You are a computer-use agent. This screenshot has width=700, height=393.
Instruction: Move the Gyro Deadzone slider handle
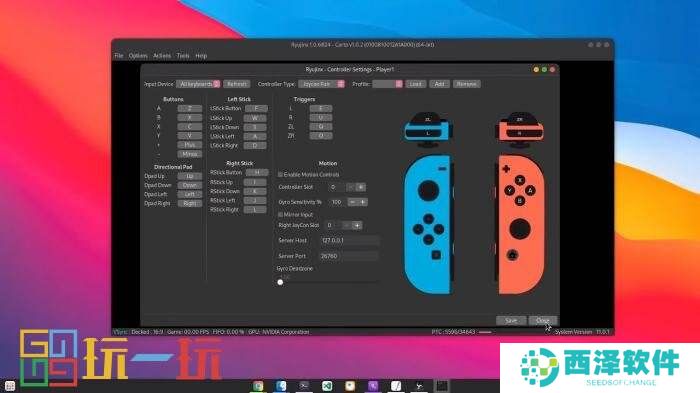(x=280, y=282)
